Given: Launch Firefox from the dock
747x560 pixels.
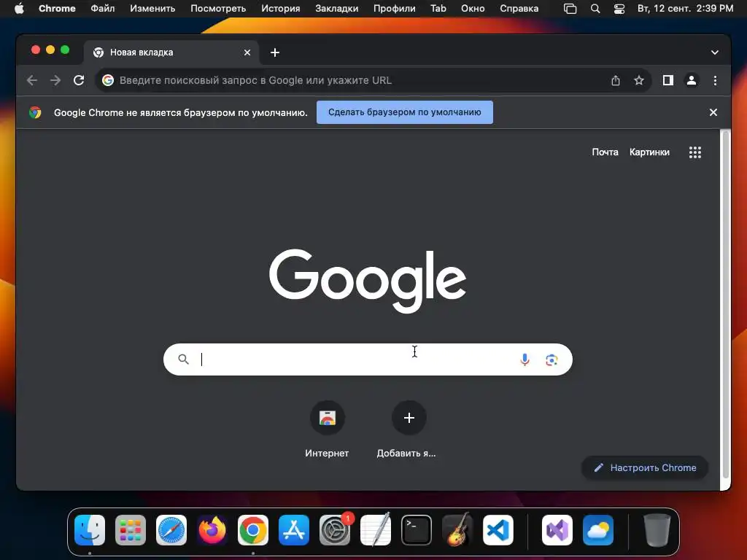Looking at the screenshot, I should click(x=212, y=530).
